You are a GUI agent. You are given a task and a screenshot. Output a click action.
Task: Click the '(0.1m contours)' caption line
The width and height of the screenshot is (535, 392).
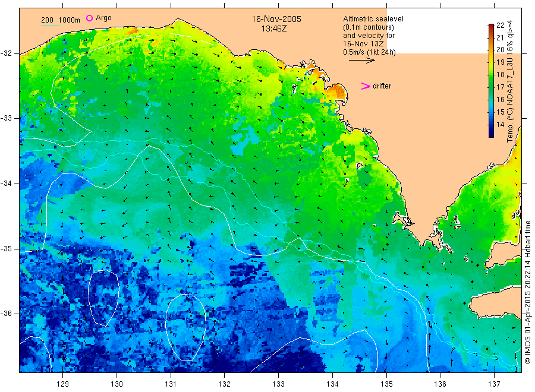[369, 27]
